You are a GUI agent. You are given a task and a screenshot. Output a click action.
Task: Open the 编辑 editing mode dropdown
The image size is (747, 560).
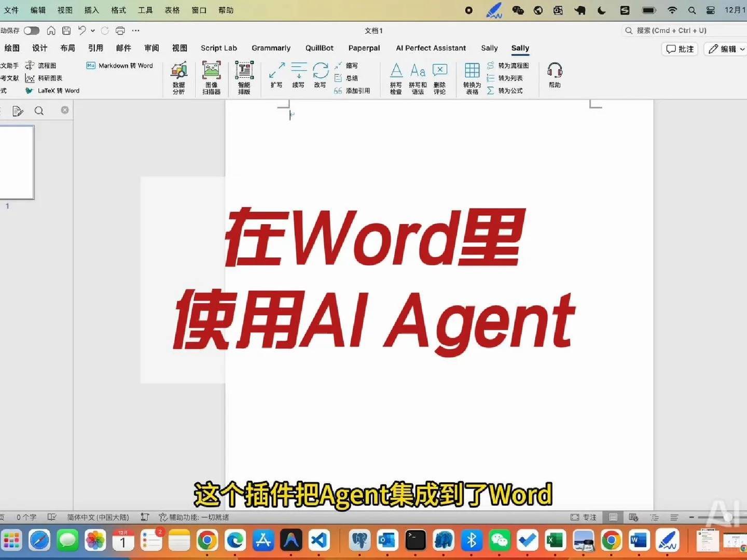pos(725,49)
